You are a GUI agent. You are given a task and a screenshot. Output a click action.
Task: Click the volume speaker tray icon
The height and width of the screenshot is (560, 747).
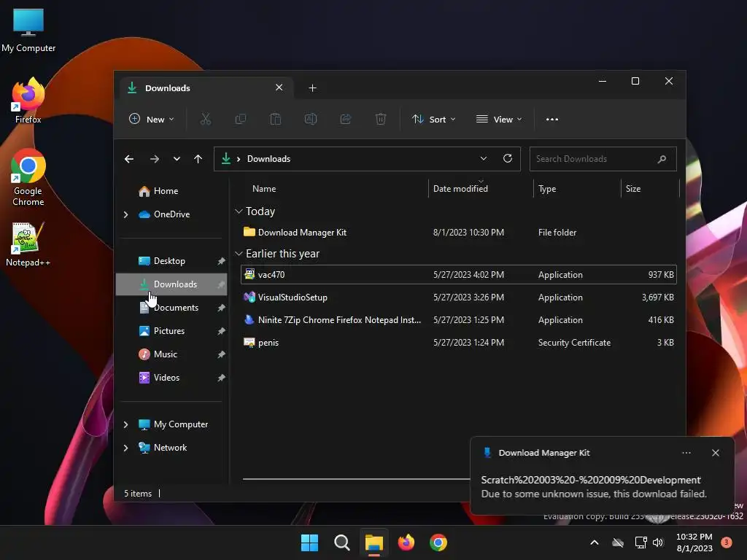click(x=658, y=542)
